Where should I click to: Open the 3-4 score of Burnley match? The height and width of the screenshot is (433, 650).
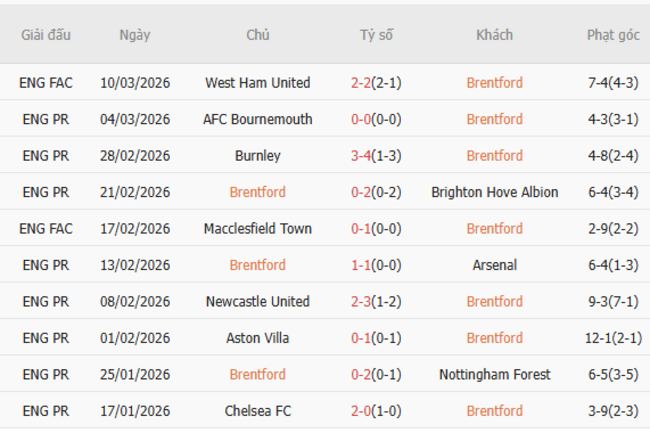tap(361, 156)
